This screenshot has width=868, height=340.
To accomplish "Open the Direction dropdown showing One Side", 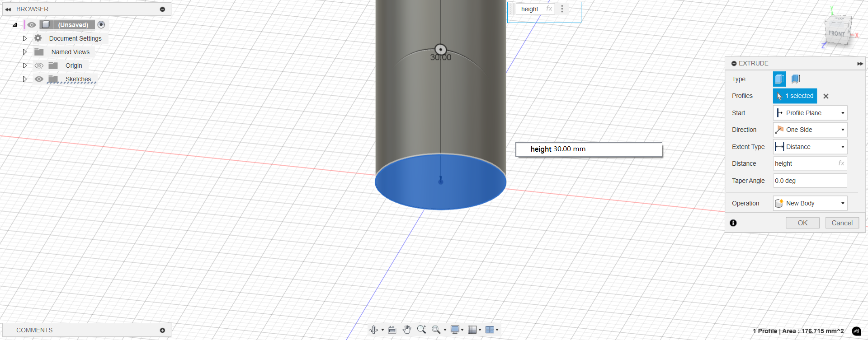I will click(x=810, y=130).
